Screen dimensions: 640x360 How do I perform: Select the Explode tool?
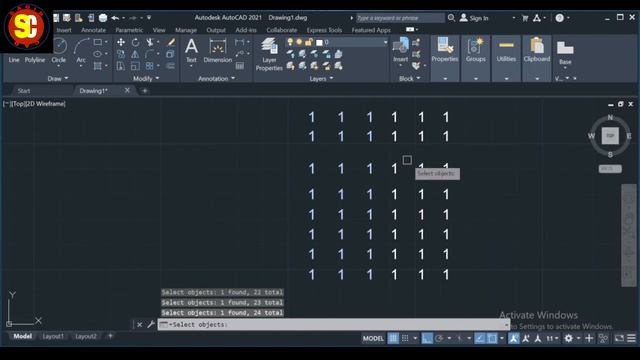coord(170,54)
